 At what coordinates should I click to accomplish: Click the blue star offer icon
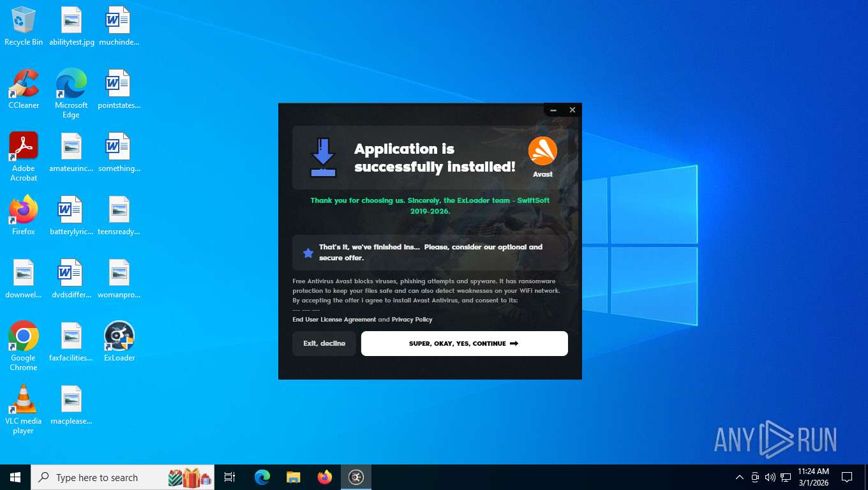click(308, 253)
